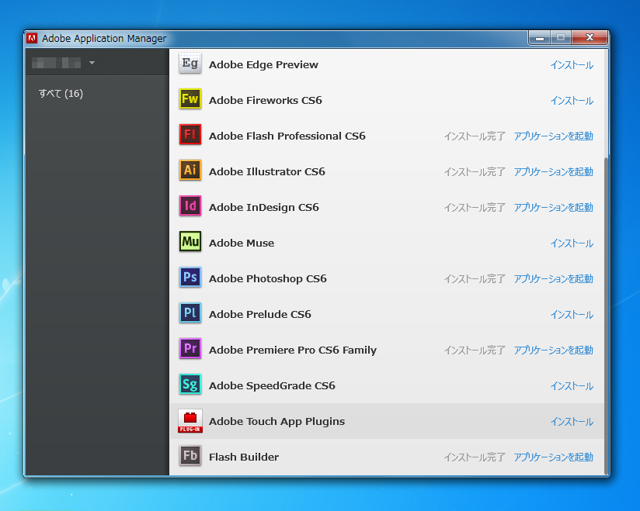
Task: Click インストール完了 status beside Photoshop CS6
Action: point(475,279)
